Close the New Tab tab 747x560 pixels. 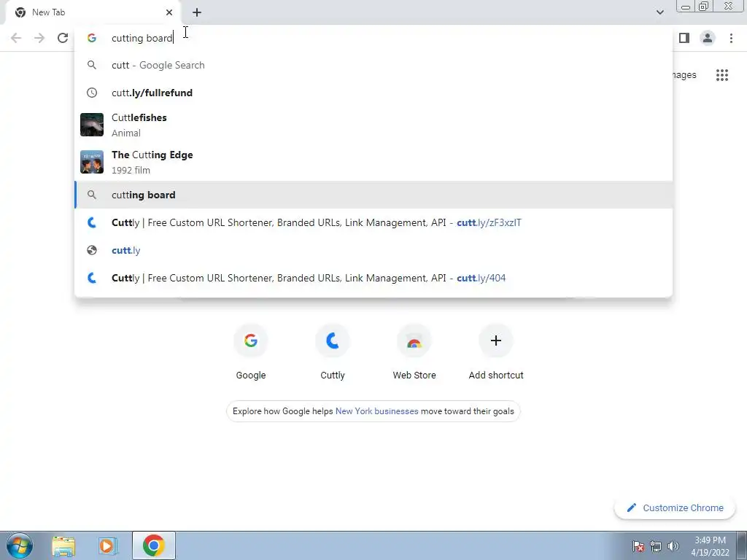click(169, 12)
